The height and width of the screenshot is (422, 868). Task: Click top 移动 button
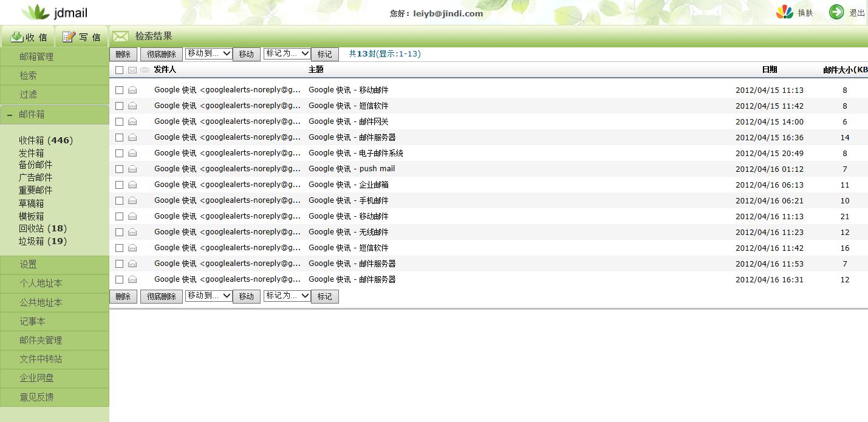click(x=247, y=54)
